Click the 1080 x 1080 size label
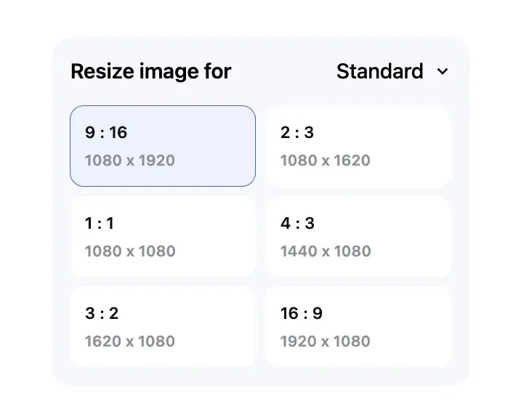This screenshot has width=532, height=417. (x=130, y=251)
